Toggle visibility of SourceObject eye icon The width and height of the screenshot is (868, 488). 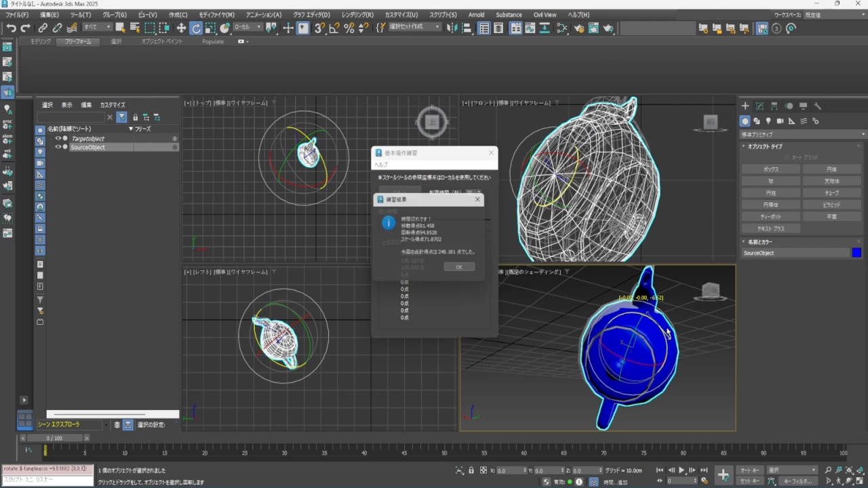coord(58,147)
